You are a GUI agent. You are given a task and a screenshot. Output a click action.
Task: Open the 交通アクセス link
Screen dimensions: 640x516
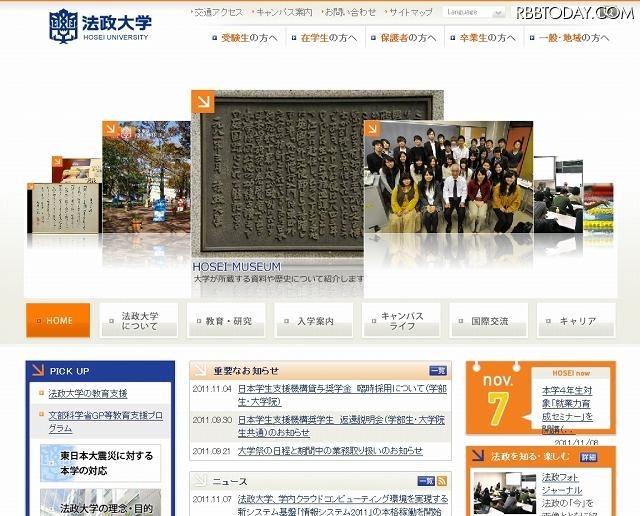pos(217,12)
